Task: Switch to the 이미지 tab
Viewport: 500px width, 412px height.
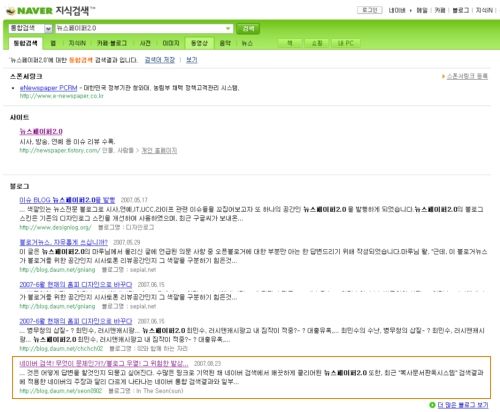Action: tap(171, 43)
